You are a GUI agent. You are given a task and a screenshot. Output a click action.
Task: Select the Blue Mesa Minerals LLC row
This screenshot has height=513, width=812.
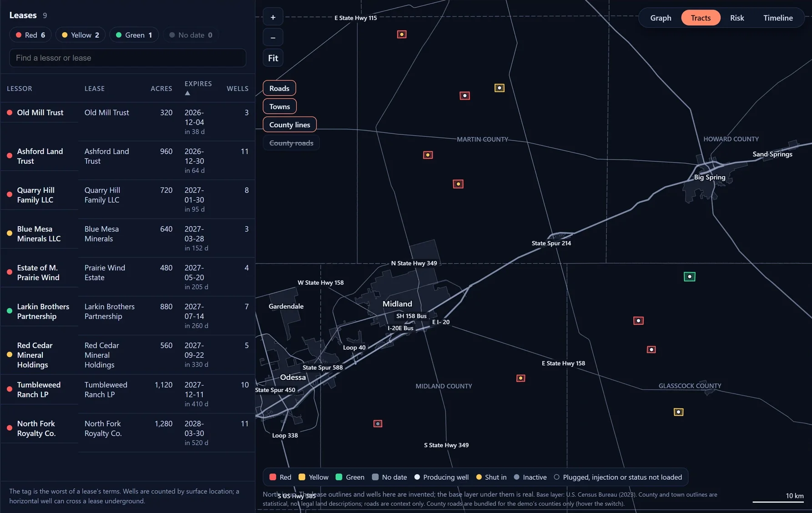tap(127, 238)
